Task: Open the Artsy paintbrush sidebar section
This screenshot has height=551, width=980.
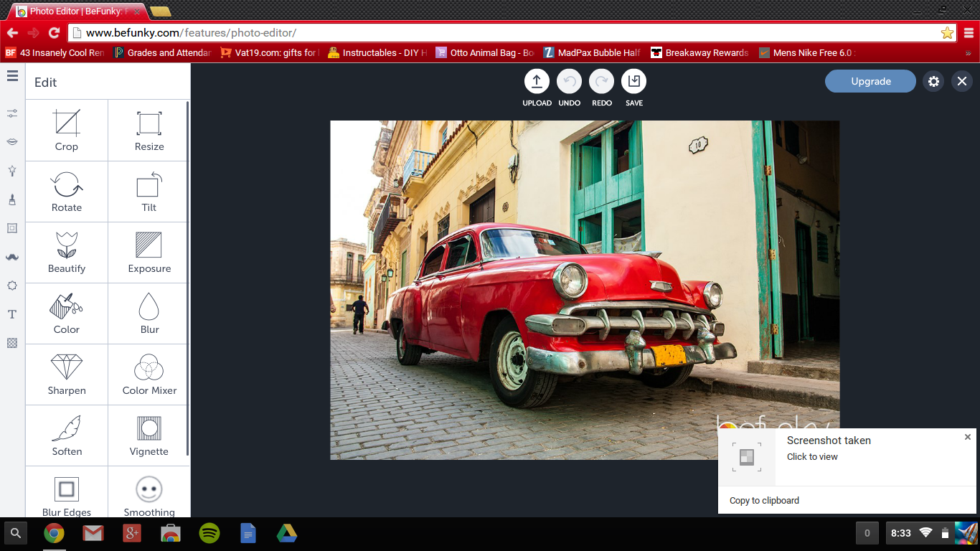Action: (12, 199)
